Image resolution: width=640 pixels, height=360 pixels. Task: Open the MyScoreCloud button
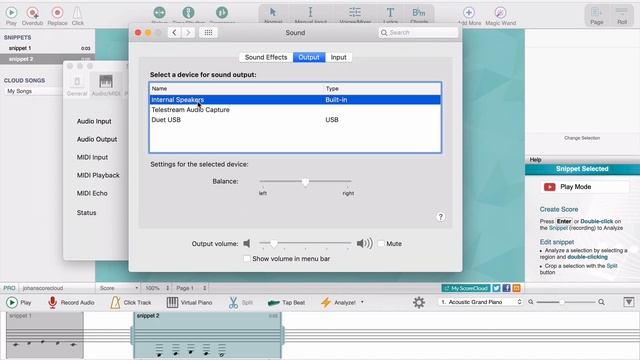pos(466,288)
